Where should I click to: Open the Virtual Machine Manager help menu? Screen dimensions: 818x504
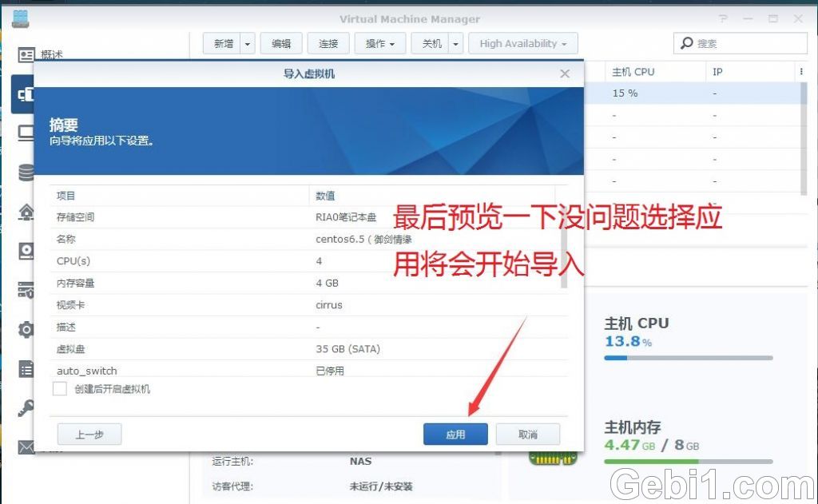tap(723, 18)
